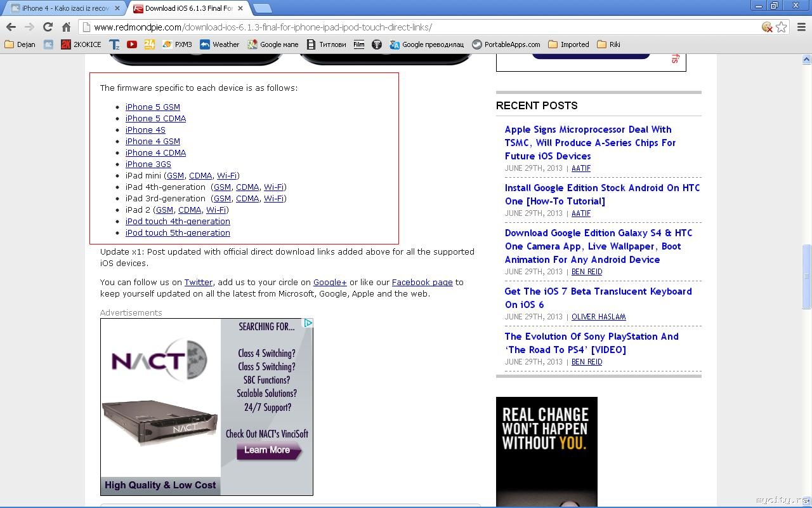The height and width of the screenshot is (508, 812).
Task: Open the Riki bookmarks folder
Action: pos(608,44)
